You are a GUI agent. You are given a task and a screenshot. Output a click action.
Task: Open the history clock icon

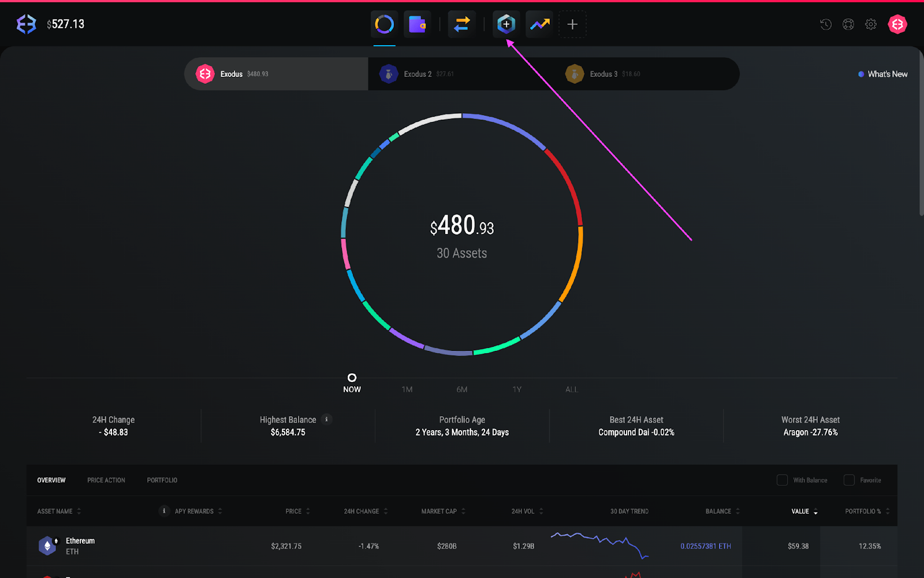pos(826,24)
